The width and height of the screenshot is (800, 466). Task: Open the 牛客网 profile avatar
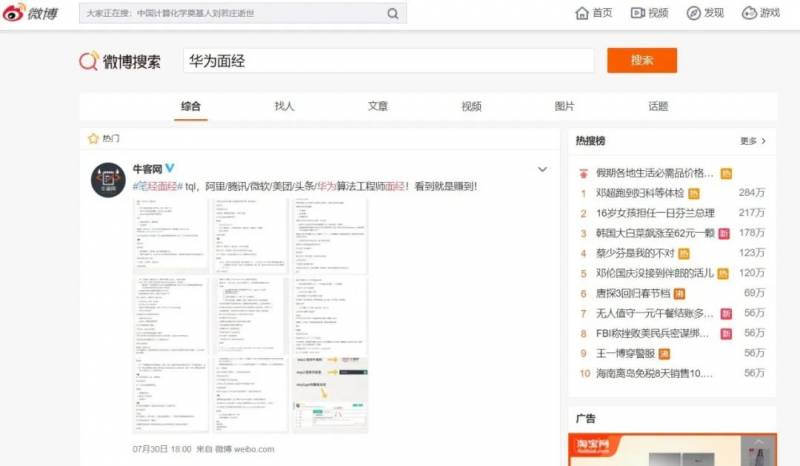(108, 180)
